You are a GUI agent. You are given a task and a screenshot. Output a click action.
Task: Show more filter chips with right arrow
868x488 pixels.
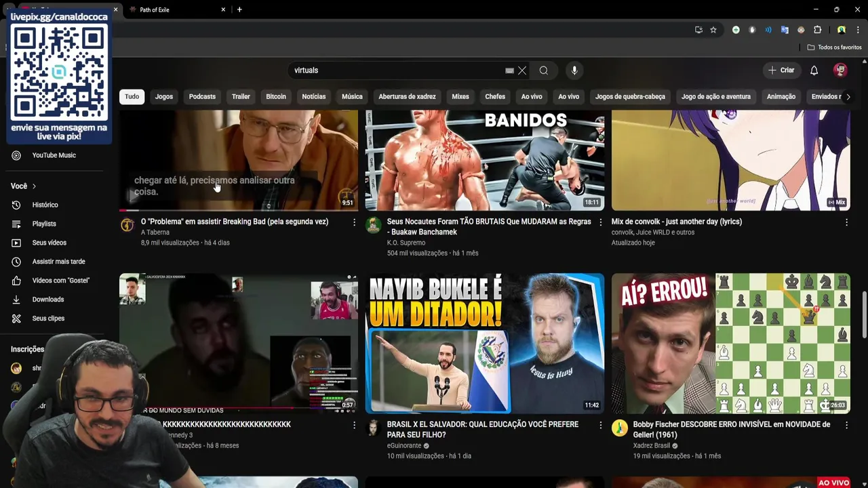[x=848, y=96]
